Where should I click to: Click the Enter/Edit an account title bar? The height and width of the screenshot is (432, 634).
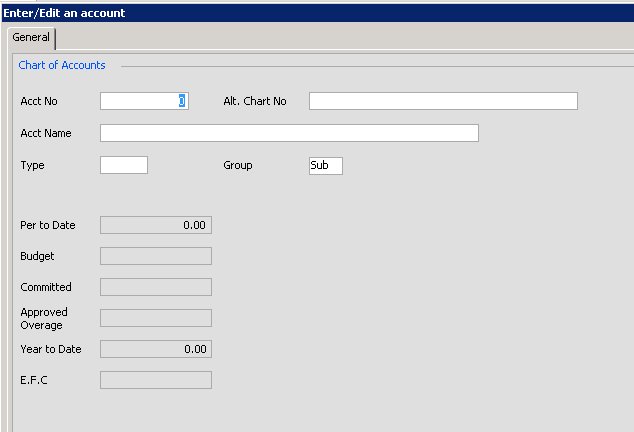pyautogui.click(x=318, y=13)
